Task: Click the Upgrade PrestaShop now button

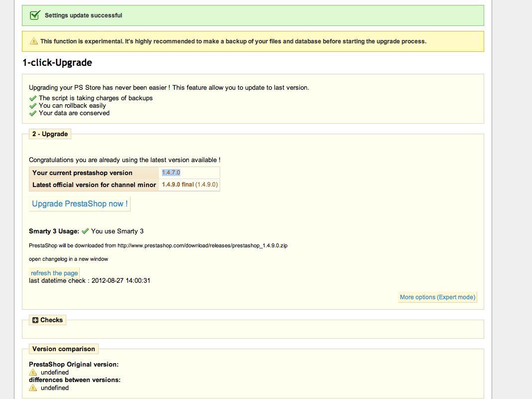Action: click(x=80, y=203)
